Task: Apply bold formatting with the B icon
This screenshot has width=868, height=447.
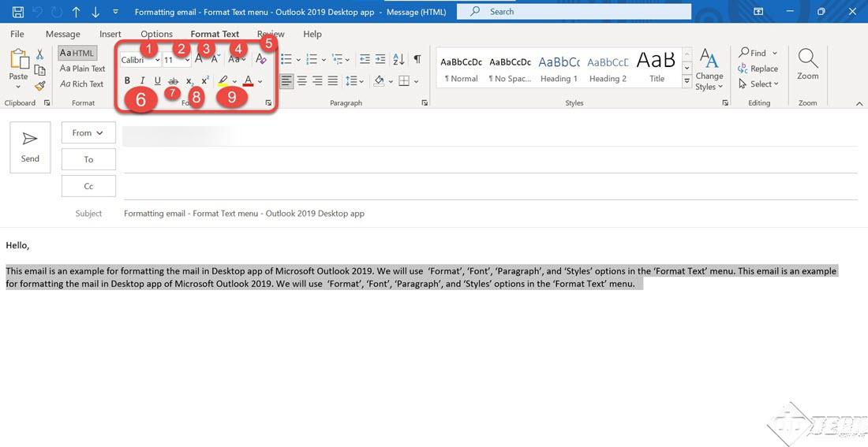Action: point(127,80)
